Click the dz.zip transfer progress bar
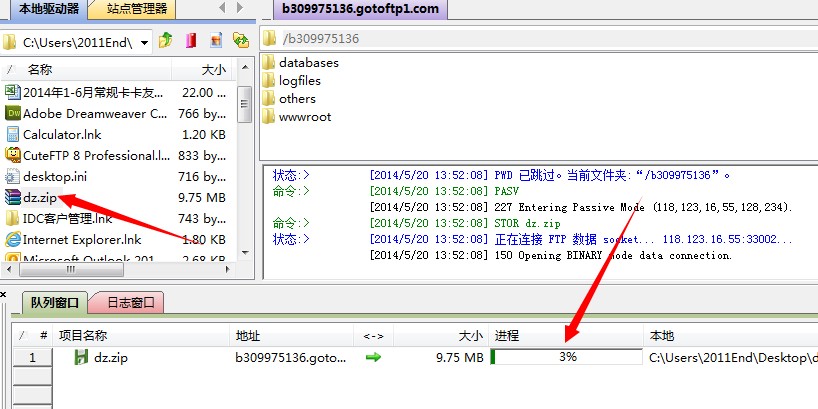This screenshot has width=818, height=409. coord(567,357)
